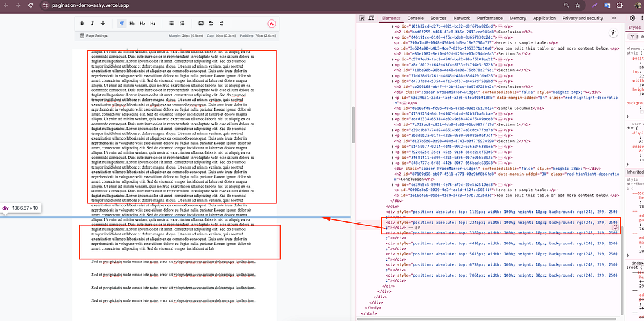Toggle strikethrough formatting in the editor toolbar
Image resolution: width=644 pixels, height=321 pixels.
(x=102, y=23)
